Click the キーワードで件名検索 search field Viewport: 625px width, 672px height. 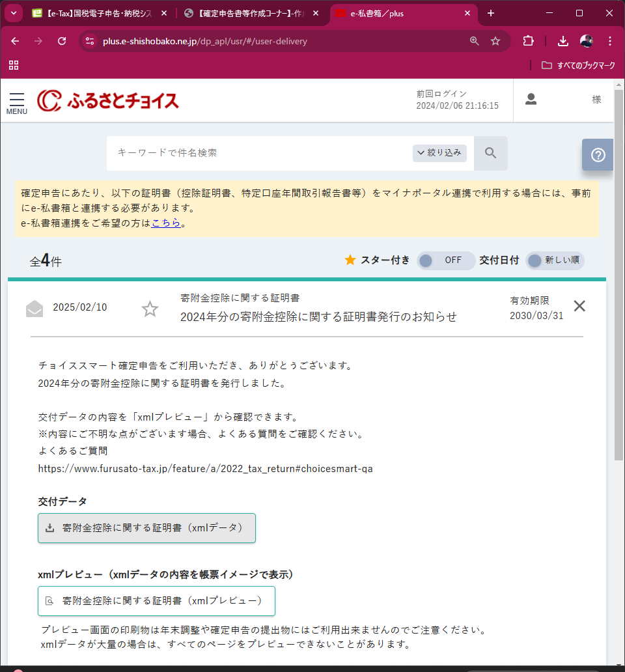(x=259, y=153)
